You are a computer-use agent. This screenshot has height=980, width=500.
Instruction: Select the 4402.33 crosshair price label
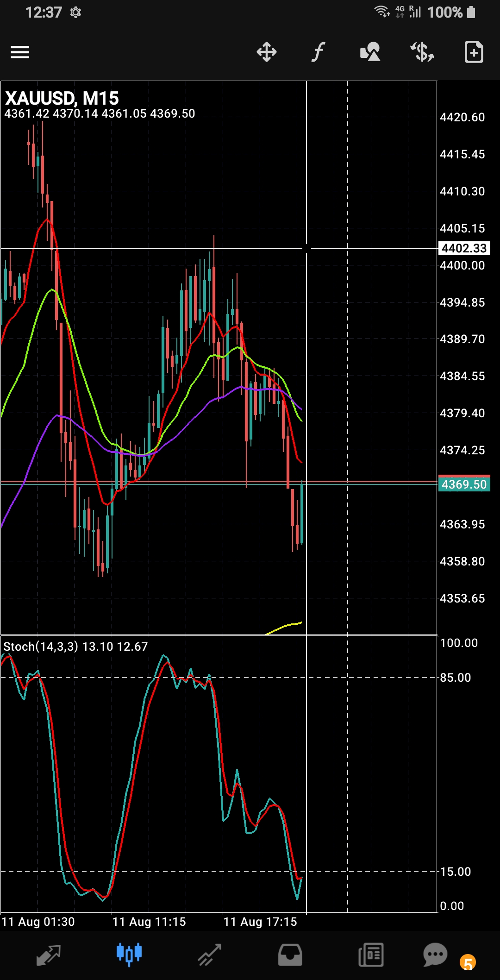tap(464, 248)
